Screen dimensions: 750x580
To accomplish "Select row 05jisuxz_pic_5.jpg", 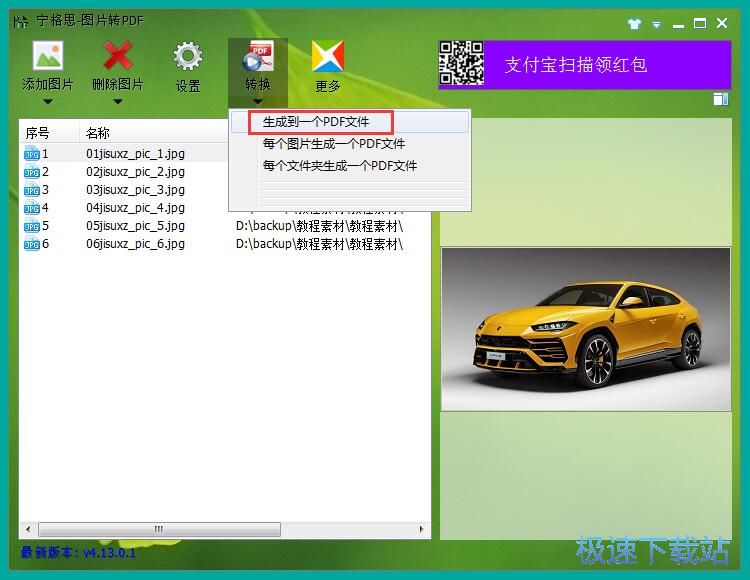I will 225,226.
